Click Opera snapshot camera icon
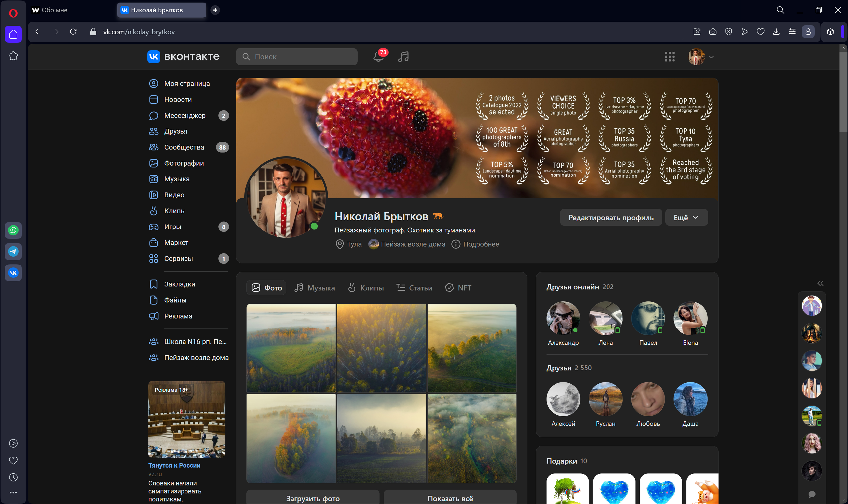 (713, 32)
